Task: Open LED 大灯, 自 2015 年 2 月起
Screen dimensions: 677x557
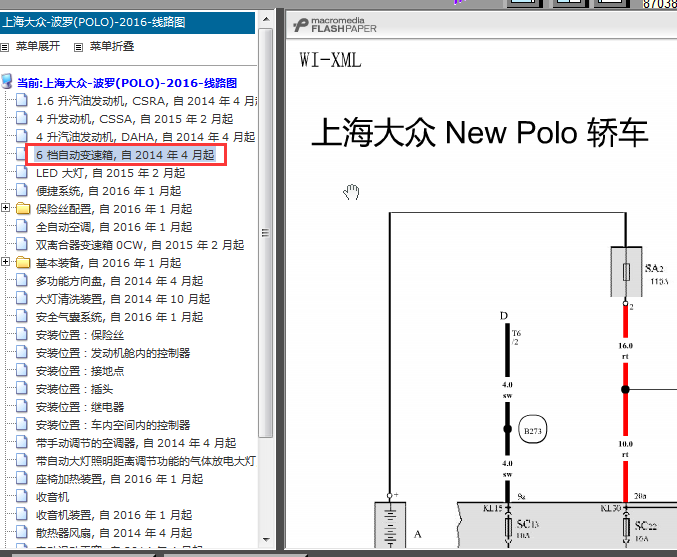Action: [111, 173]
